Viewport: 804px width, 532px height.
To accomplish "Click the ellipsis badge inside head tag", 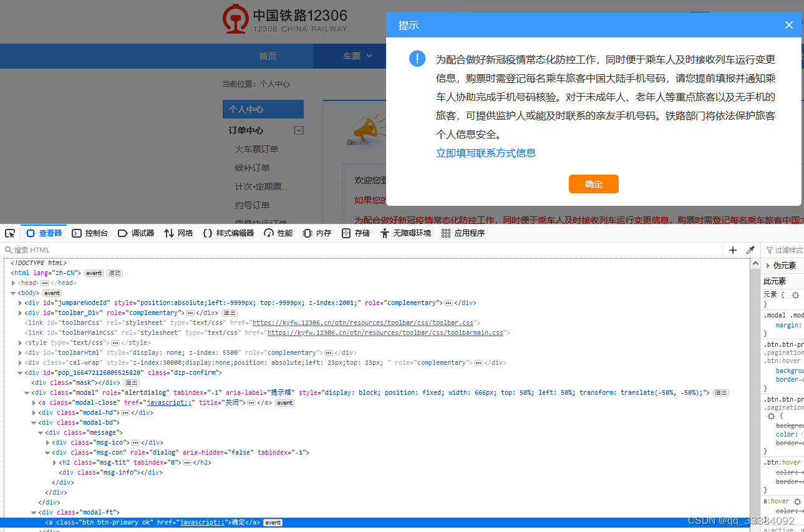I will [x=45, y=283].
